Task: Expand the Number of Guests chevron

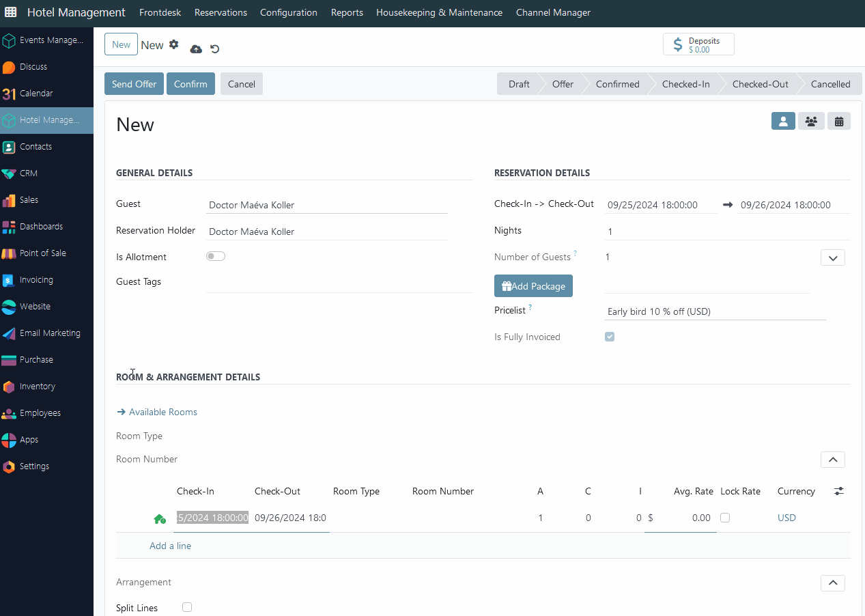Action: tap(833, 257)
